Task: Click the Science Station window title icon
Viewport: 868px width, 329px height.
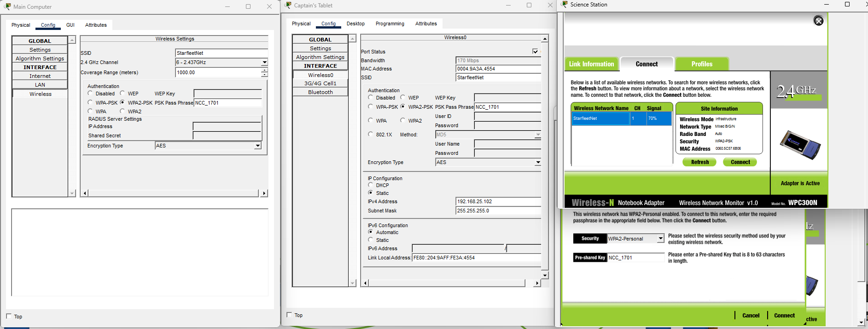Action: click(x=565, y=4)
